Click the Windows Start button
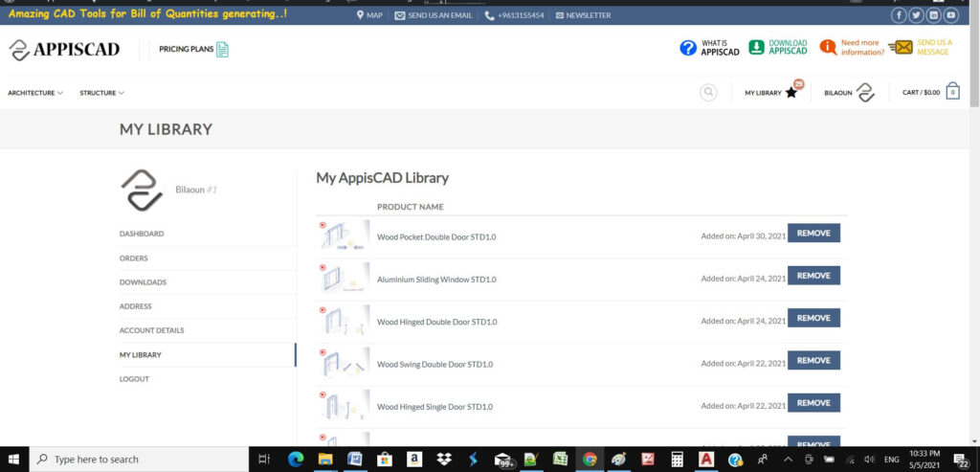Screen dimensions: 980x472 pyautogui.click(x=13, y=460)
